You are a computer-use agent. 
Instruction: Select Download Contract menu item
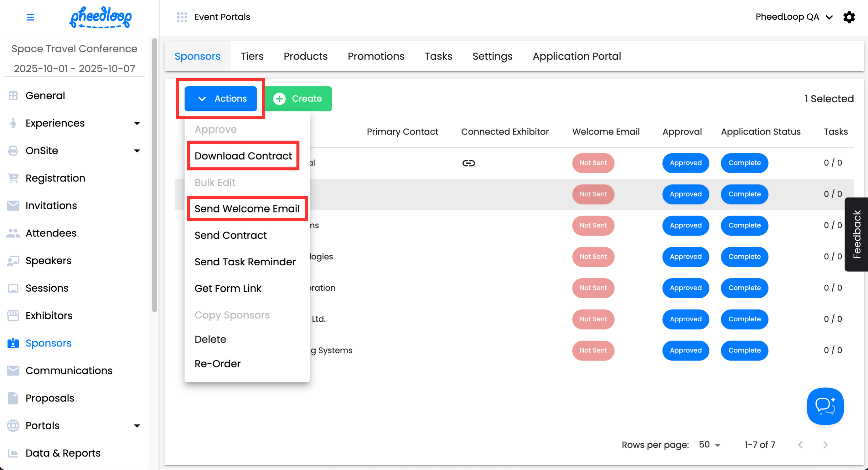pos(243,156)
